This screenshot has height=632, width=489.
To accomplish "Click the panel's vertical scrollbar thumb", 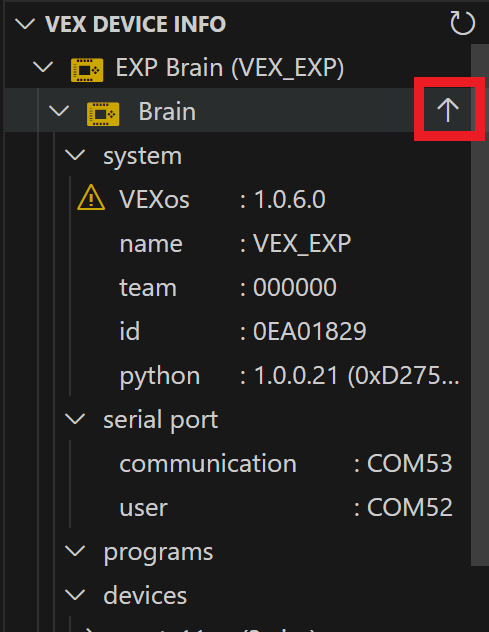I will (480, 305).
